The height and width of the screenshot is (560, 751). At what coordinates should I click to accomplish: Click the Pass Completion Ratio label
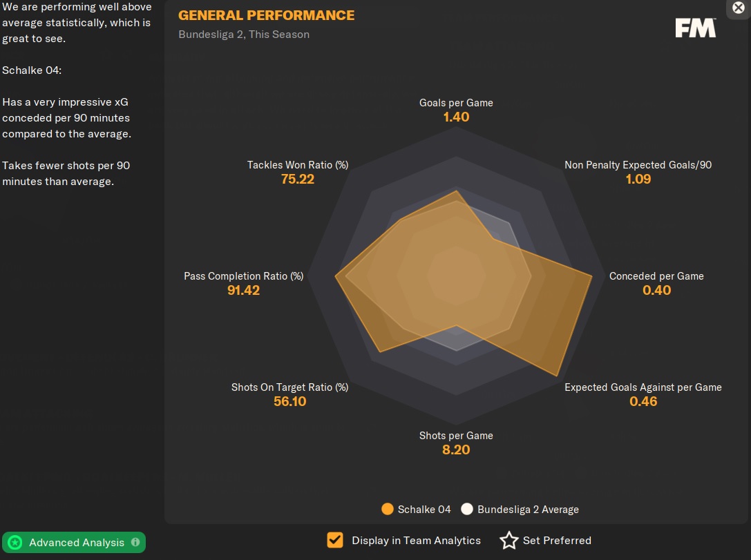tap(243, 276)
